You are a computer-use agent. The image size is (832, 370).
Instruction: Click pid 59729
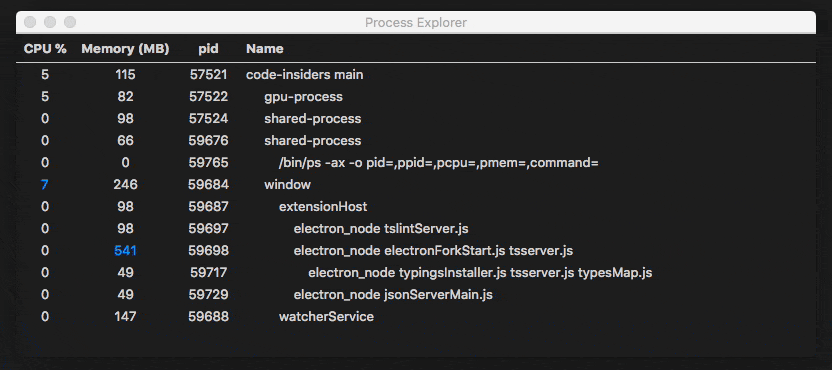tap(209, 295)
